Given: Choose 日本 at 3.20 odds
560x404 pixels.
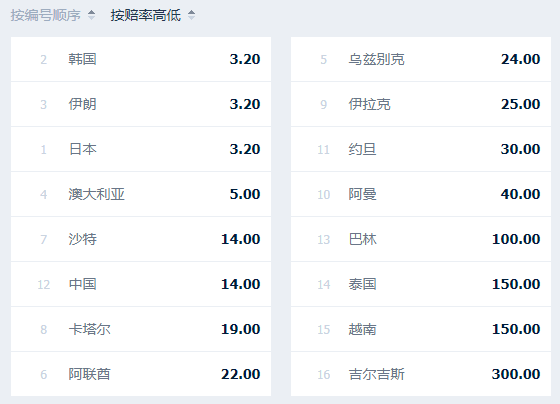Looking at the screenshot, I should pos(141,149).
